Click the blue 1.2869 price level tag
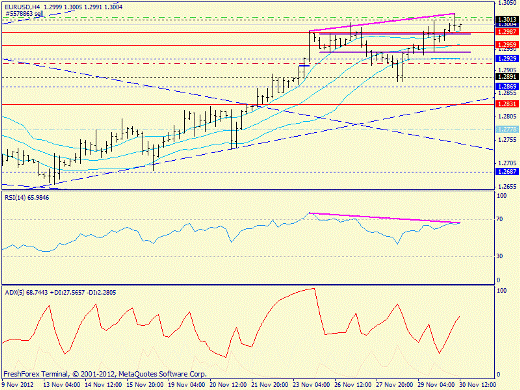Viewport: 520px width, 390px height. point(507,87)
